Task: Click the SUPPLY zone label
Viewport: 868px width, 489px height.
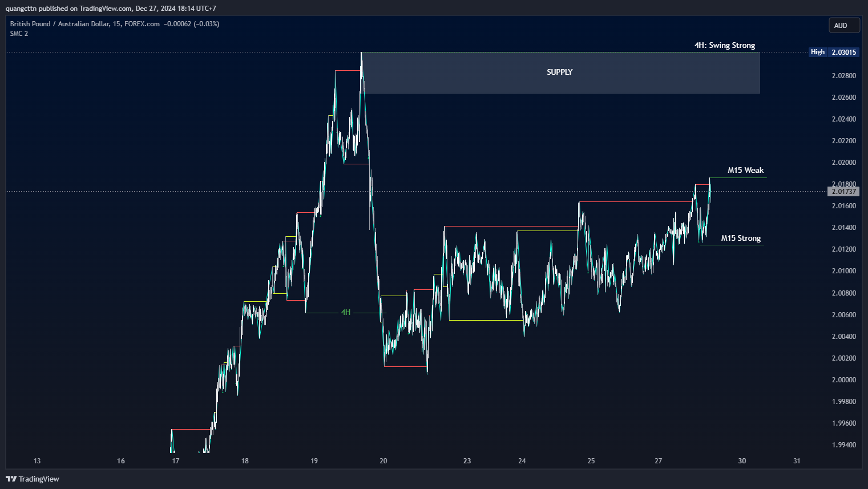Action: click(559, 72)
